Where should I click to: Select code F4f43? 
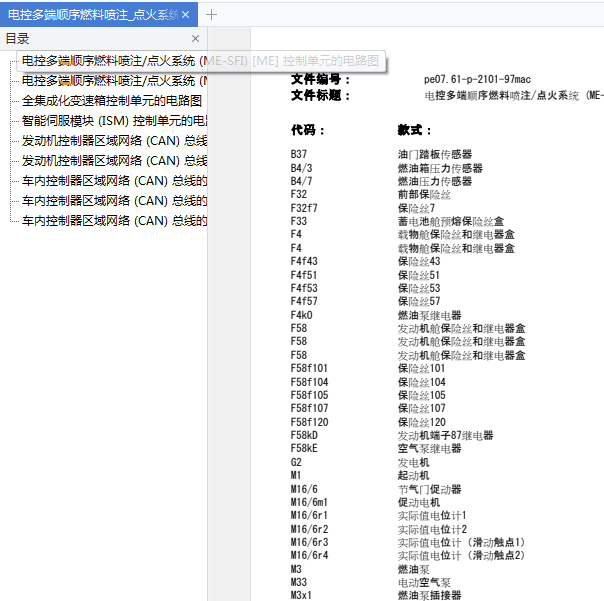tap(304, 261)
